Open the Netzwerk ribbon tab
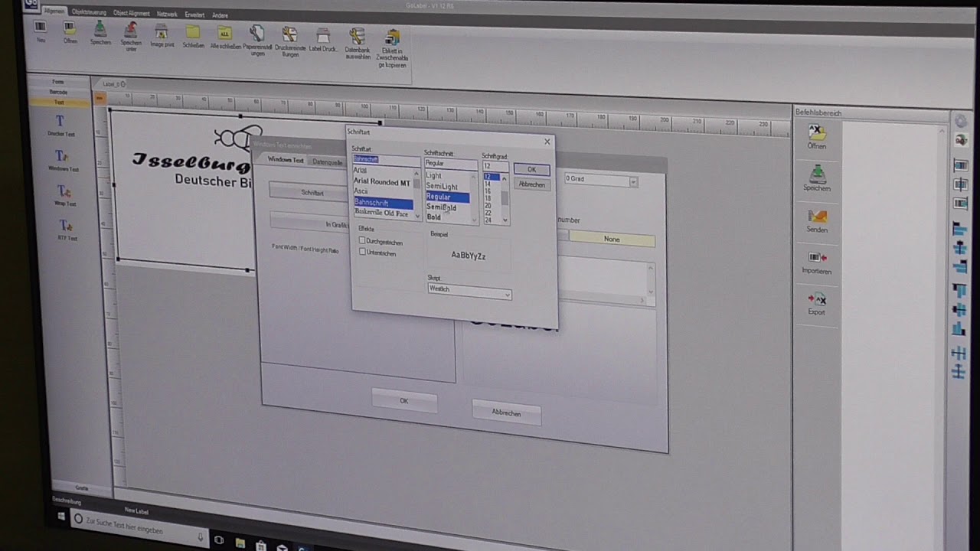 pyautogui.click(x=167, y=14)
